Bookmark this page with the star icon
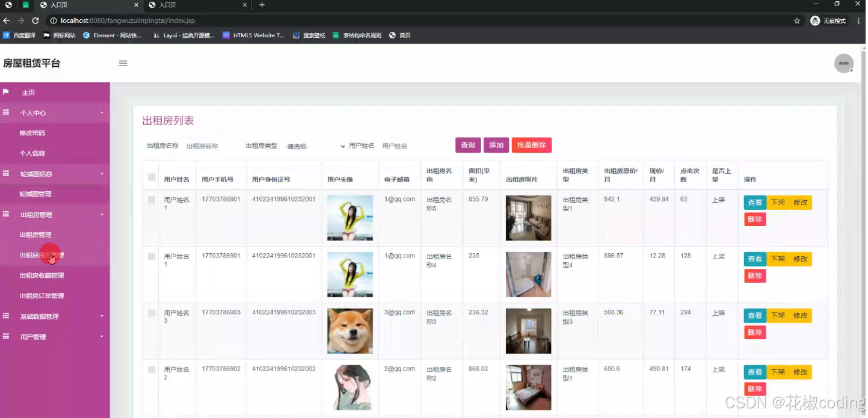 797,20
